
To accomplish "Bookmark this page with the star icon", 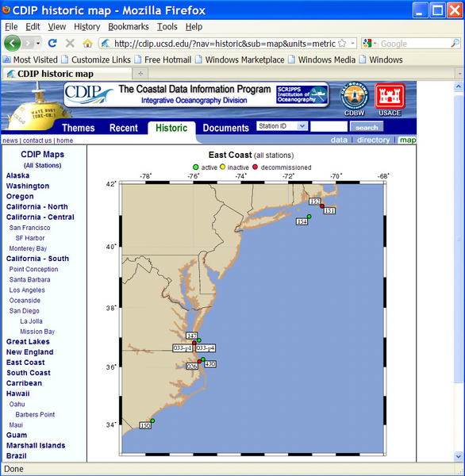I will 342,44.
